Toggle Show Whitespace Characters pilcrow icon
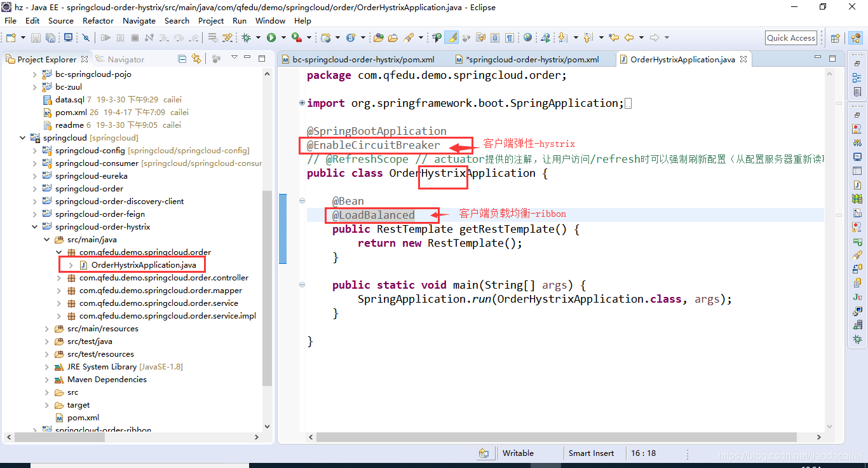This screenshot has height=468, width=868. pyautogui.click(x=510, y=38)
